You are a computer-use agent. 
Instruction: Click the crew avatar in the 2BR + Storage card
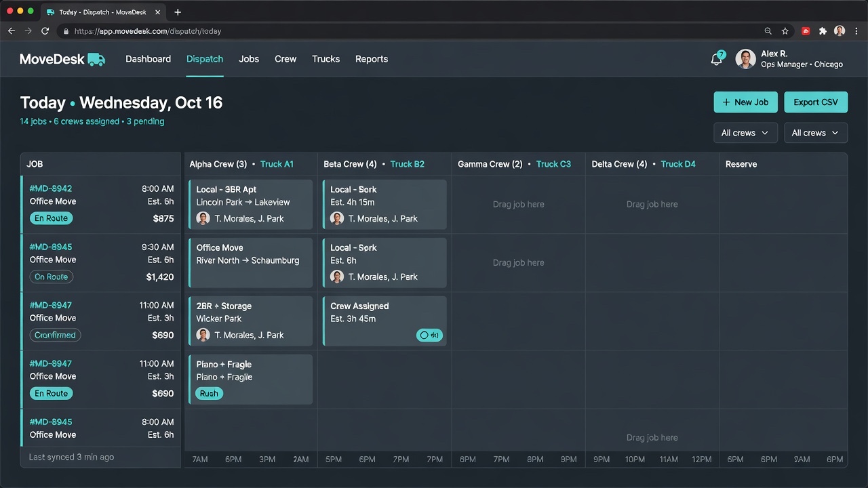203,335
